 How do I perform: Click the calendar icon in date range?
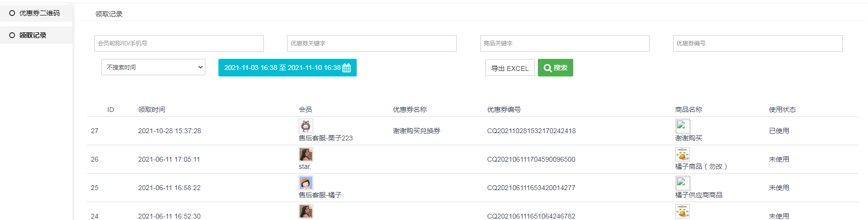pyautogui.click(x=347, y=68)
